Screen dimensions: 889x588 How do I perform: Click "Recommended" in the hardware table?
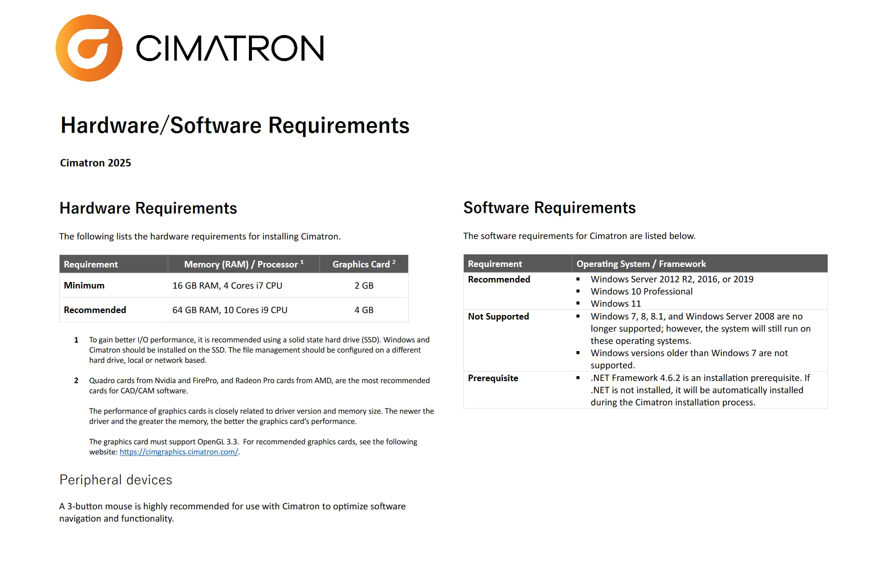(95, 310)
